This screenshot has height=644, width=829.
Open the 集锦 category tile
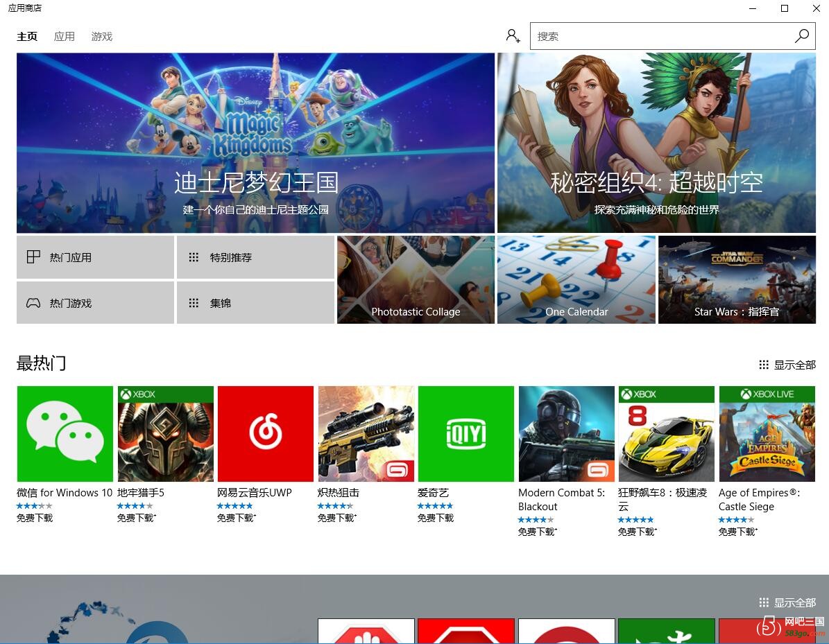pyautogui.click(x=255, y=303)
